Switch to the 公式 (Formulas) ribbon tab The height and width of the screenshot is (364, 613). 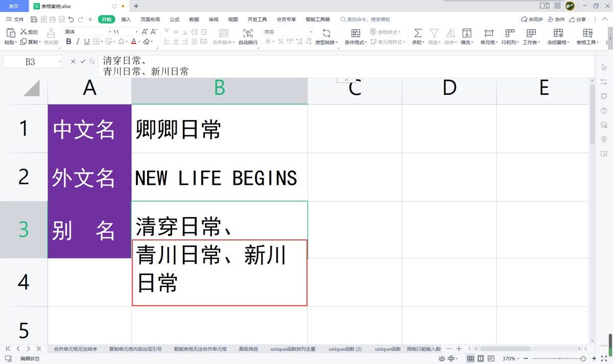(175, 19)
